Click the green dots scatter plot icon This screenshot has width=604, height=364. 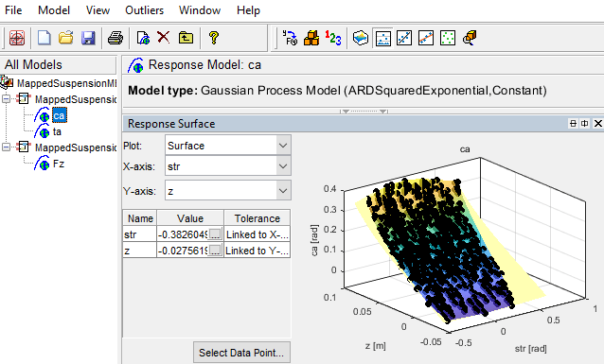coord(448,38)
